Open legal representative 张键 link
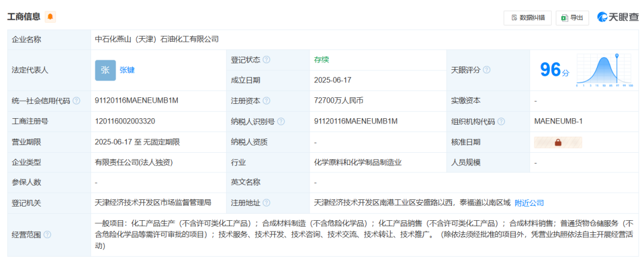The width and height of the screenshot is (644, 265). click(127, 70)
